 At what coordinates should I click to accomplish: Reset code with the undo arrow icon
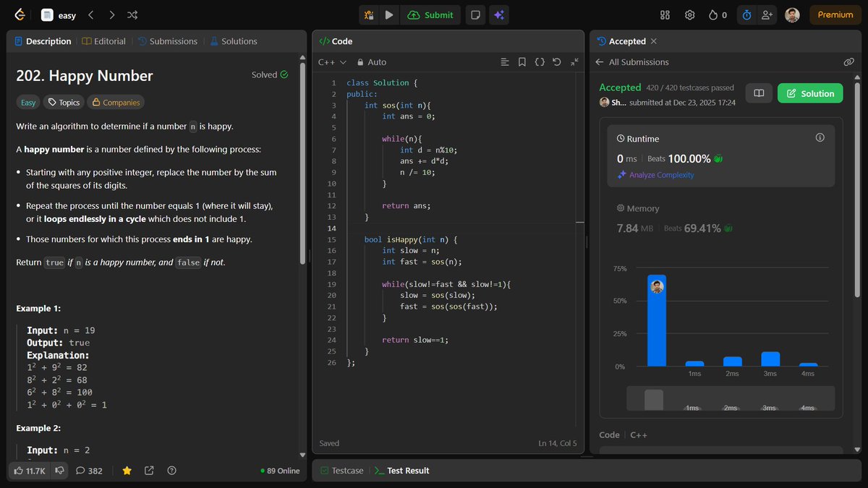tap(557, 62)
